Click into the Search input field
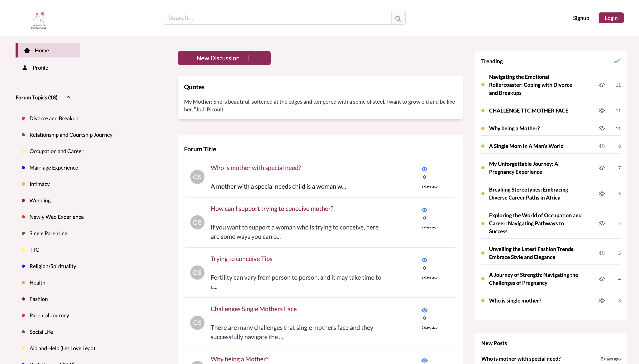Image resolution: width=639 pixels, height=364 pixels. (x=277, y=18)
